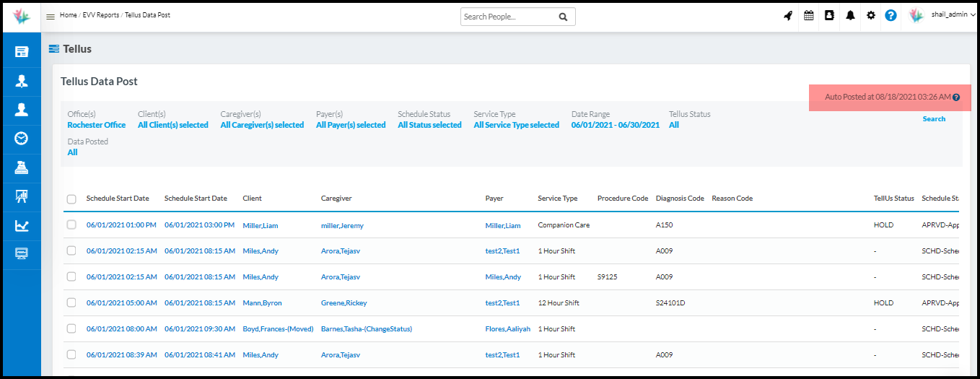
Task: Open the calendar icon in header
Action: point(809,16)
